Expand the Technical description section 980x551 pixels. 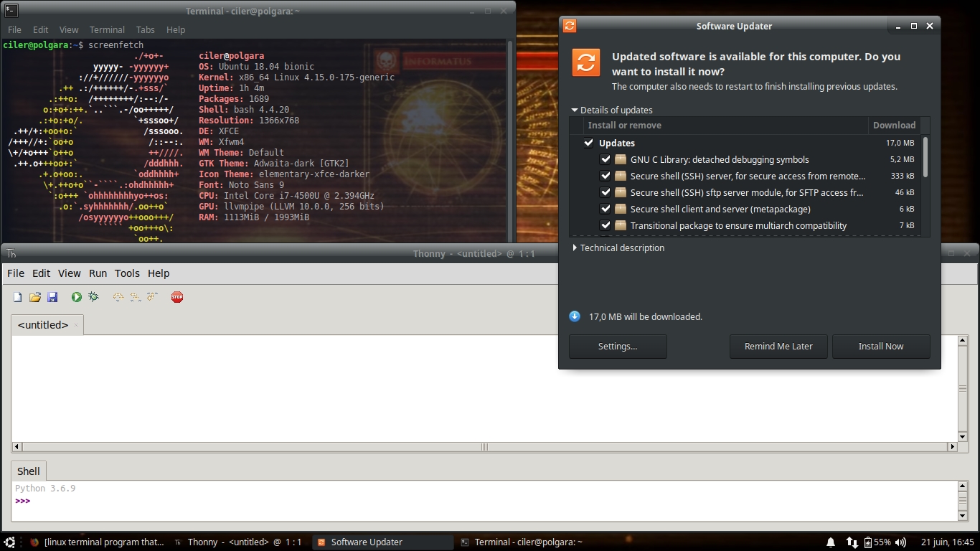(x=618, y=248)
